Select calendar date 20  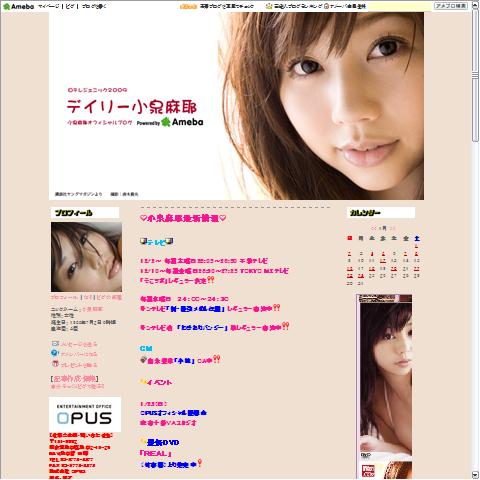394,269
